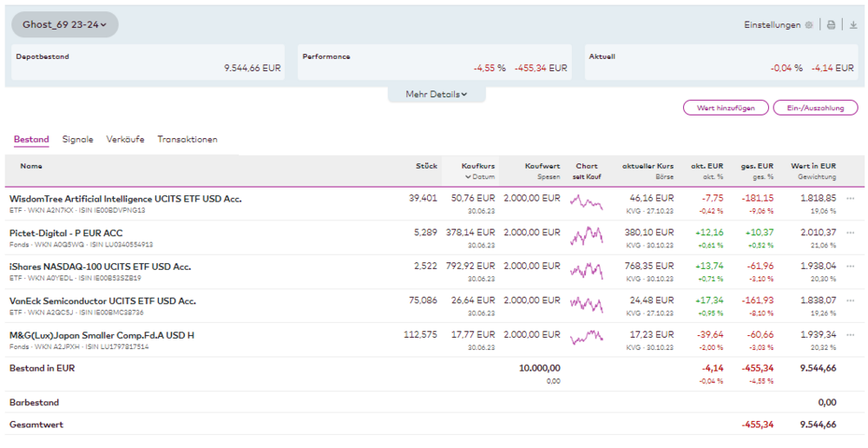The height and width of the screenshot is (448, 868).
Task: Click the Wert hinzufügen button
Action: pos(726,108)
